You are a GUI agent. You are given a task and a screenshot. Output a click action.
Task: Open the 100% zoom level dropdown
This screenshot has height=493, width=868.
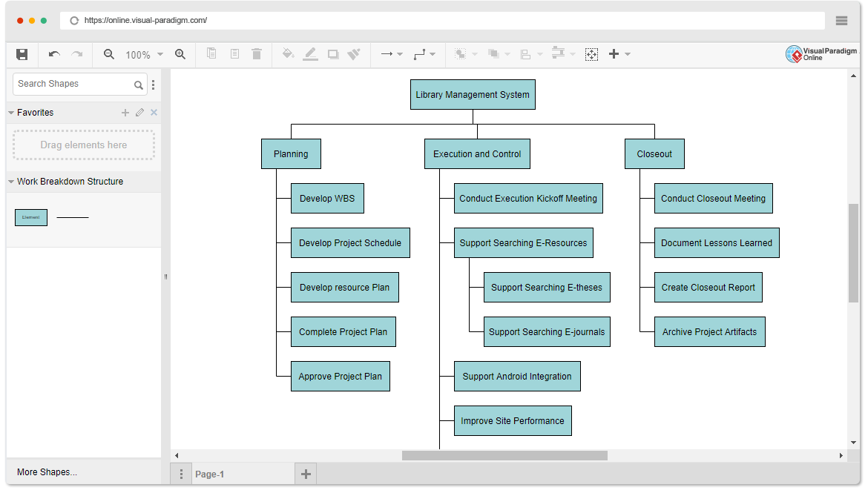[145, 55]
